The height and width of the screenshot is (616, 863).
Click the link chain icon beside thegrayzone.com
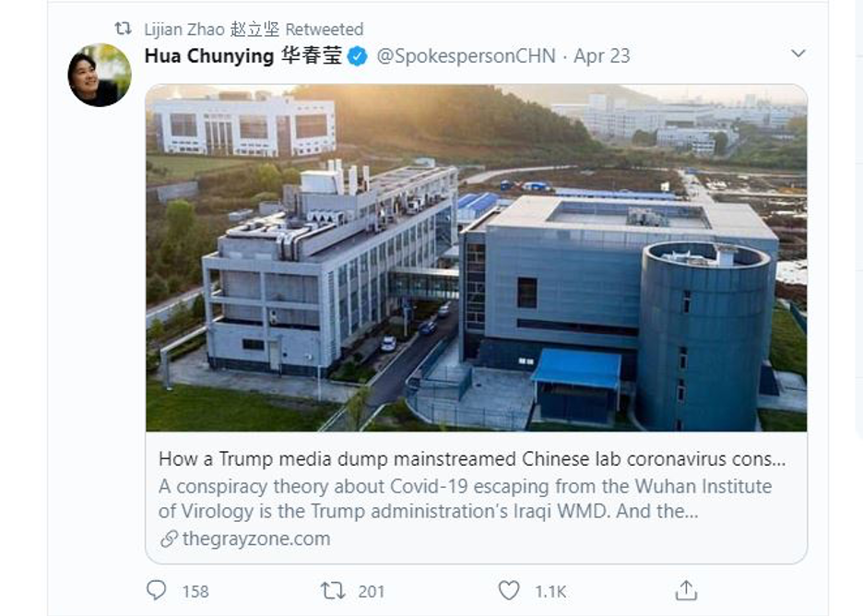(x=169, y=539)
